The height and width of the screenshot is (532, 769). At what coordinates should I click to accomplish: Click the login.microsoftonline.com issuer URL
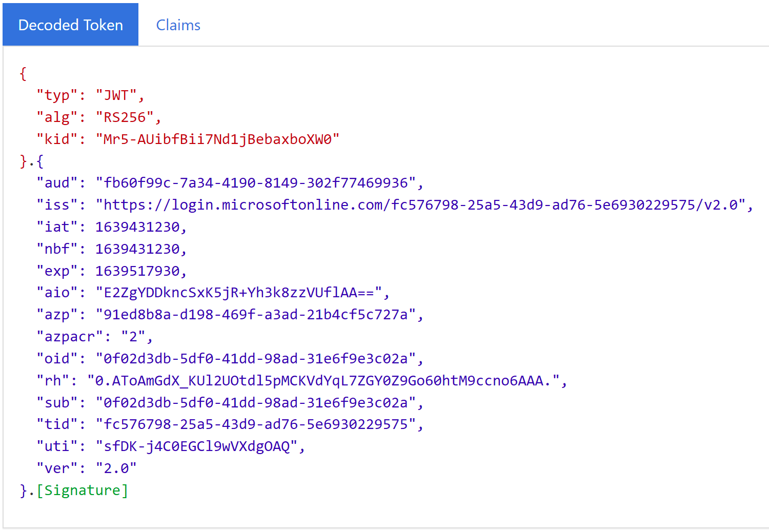(420, 205)
